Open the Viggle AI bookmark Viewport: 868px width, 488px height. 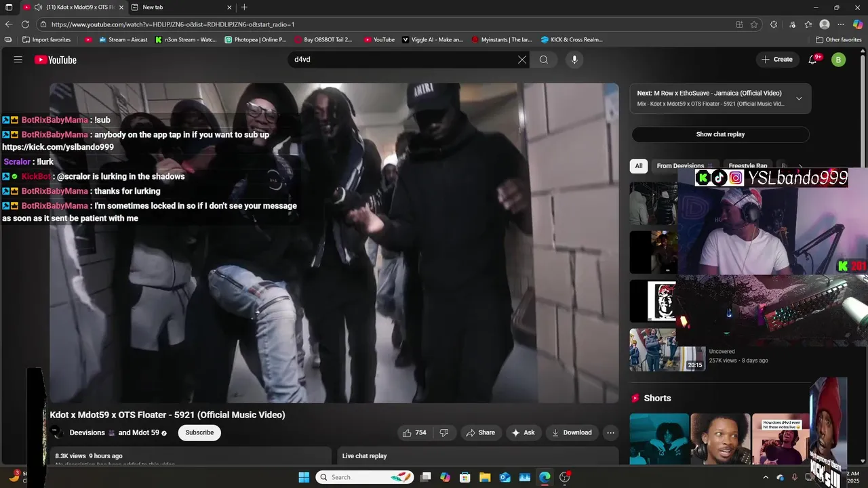pyautogui.click(x=433, y=39)
